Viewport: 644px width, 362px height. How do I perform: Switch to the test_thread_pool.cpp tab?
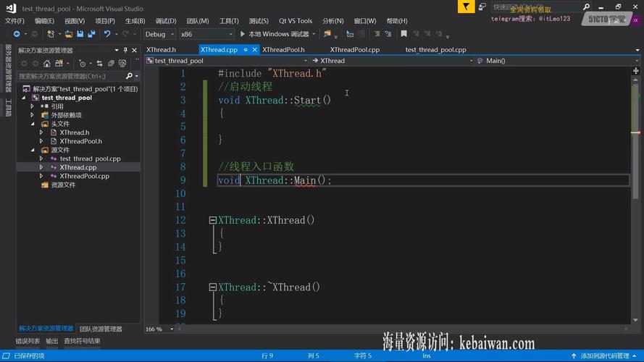(x=436, y=50)
